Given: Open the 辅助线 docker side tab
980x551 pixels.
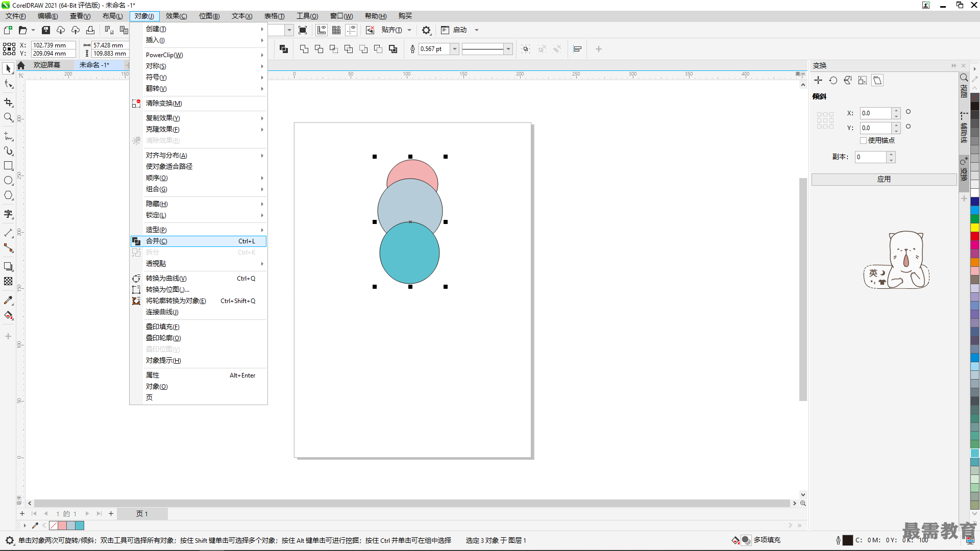Looking at the screenshot, I should point(964,129).
